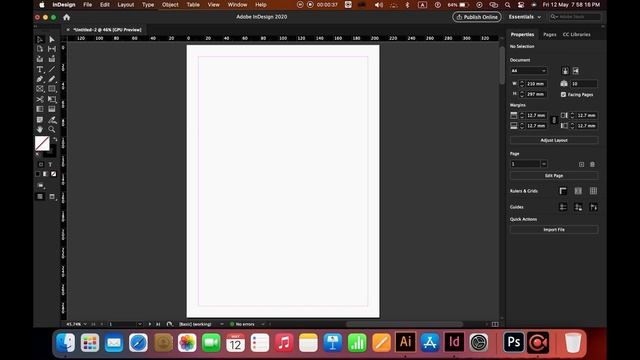
Task: Click the Adobe Stock search field
Action: 575,17
